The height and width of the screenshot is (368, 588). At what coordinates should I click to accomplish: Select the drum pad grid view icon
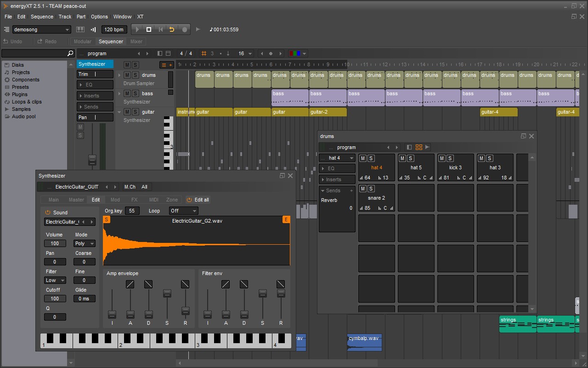click(418, 147)
